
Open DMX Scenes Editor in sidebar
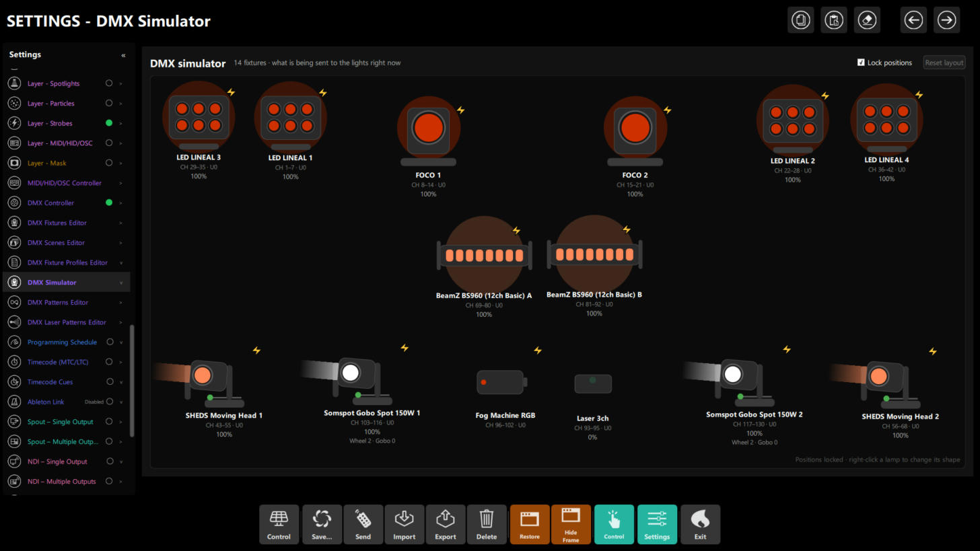[56, 242]
